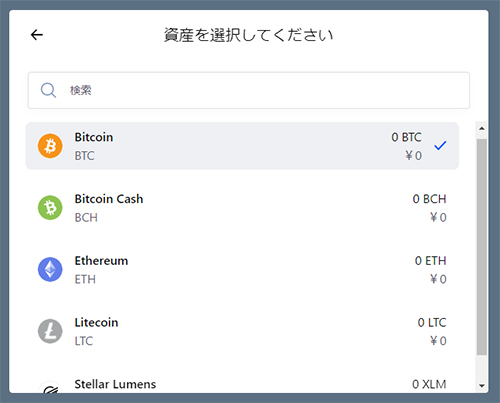500x403 pixels.
Task: Click the blue checkmark beside Bitcoin
Action: pyautogui.click(x=440, y=146)
